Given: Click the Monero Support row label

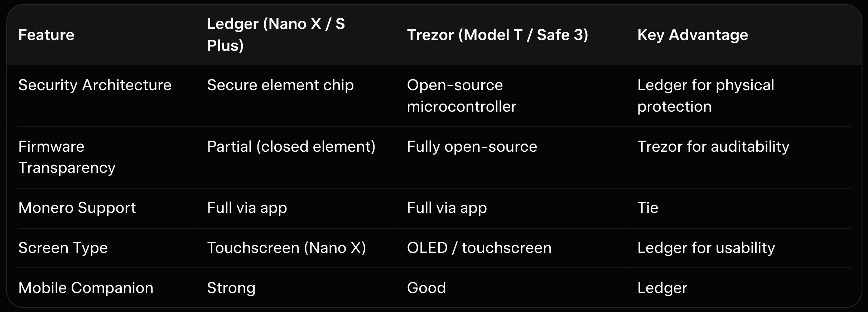Looking at the screenshot, I should 77,208.
